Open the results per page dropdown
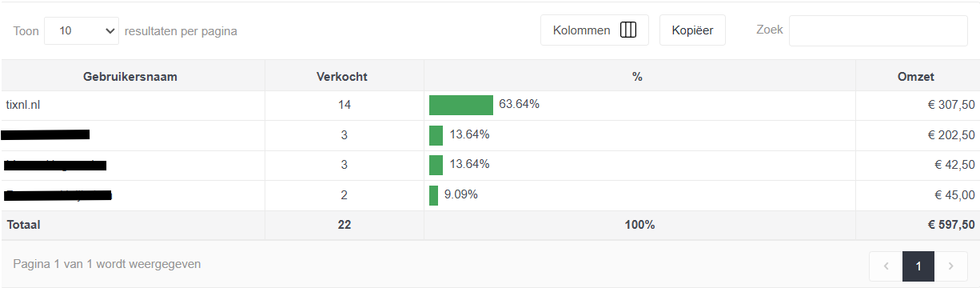 82,30
